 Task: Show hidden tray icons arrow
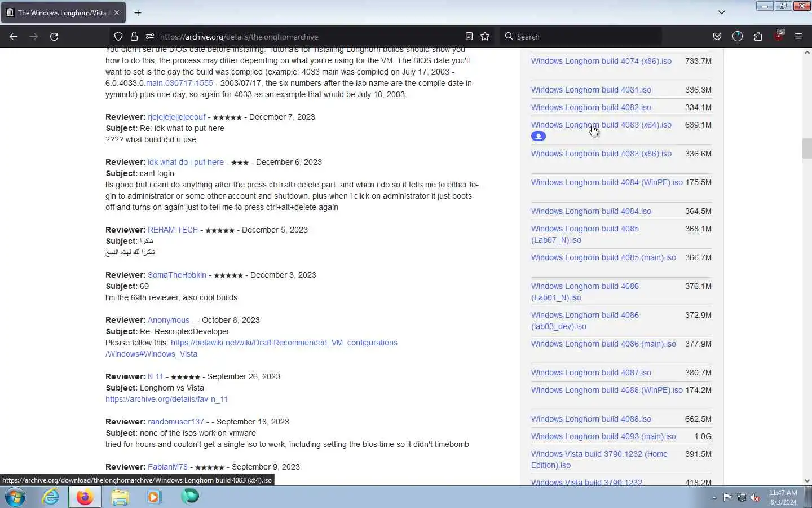pyautogui.click(x=714, y=497)
